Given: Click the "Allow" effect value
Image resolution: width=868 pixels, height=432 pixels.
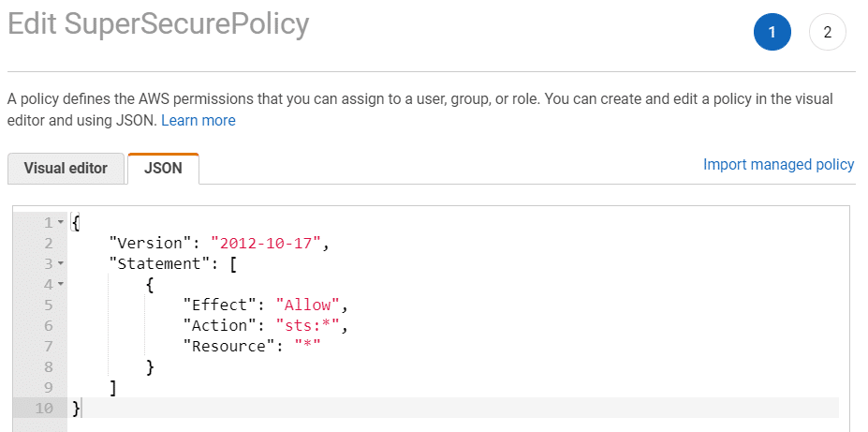Looking at the screenshot, I should 308,305.
